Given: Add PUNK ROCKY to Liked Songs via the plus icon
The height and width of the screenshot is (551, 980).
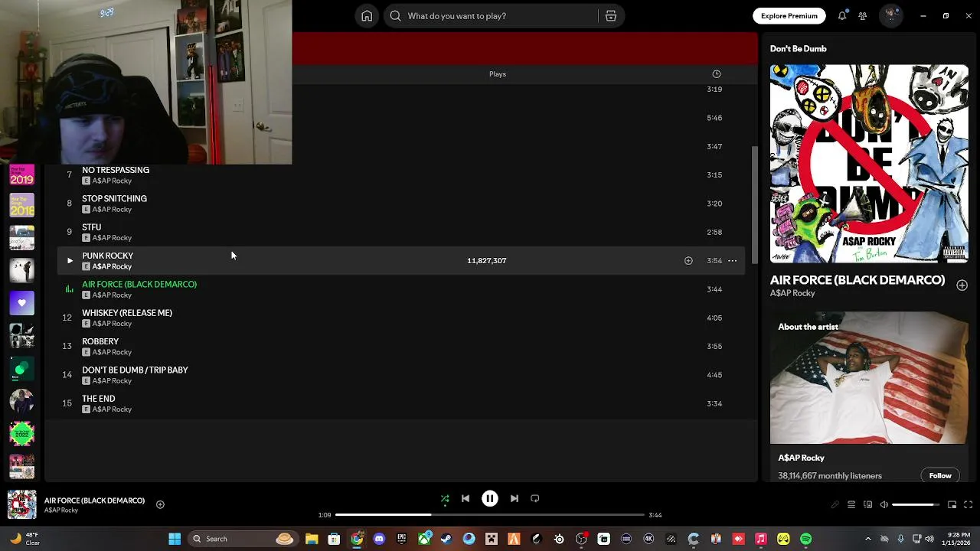Looking at the screenshot, I should tap(688, 261).
